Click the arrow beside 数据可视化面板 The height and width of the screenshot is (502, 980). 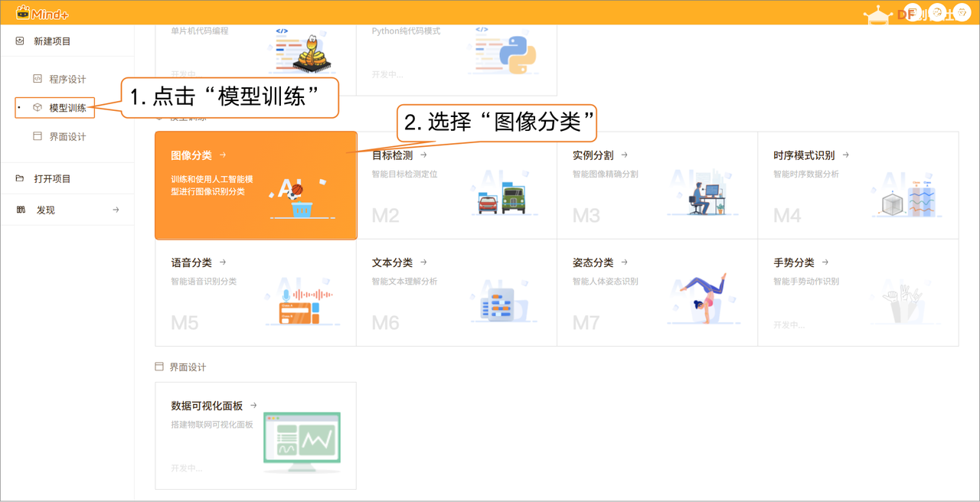253,406
